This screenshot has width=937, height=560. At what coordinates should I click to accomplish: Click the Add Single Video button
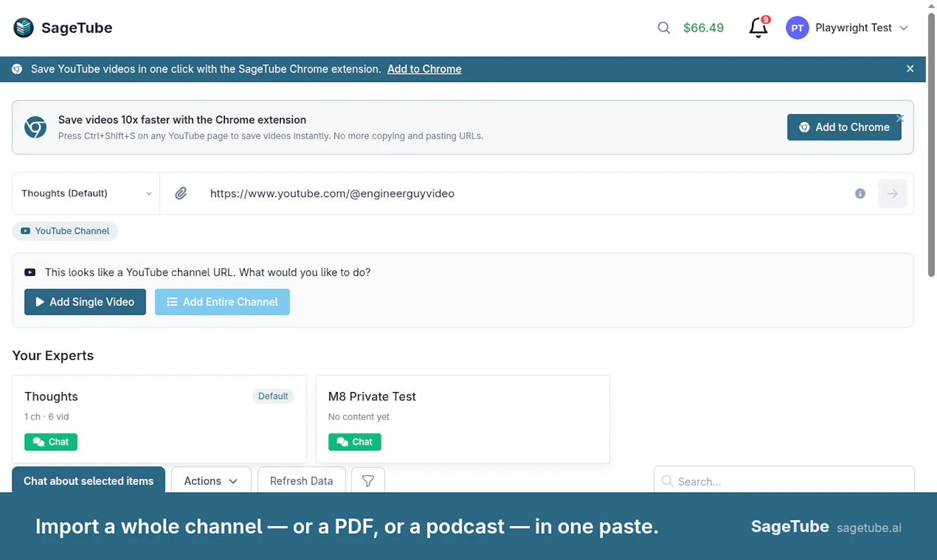[85, 302]
